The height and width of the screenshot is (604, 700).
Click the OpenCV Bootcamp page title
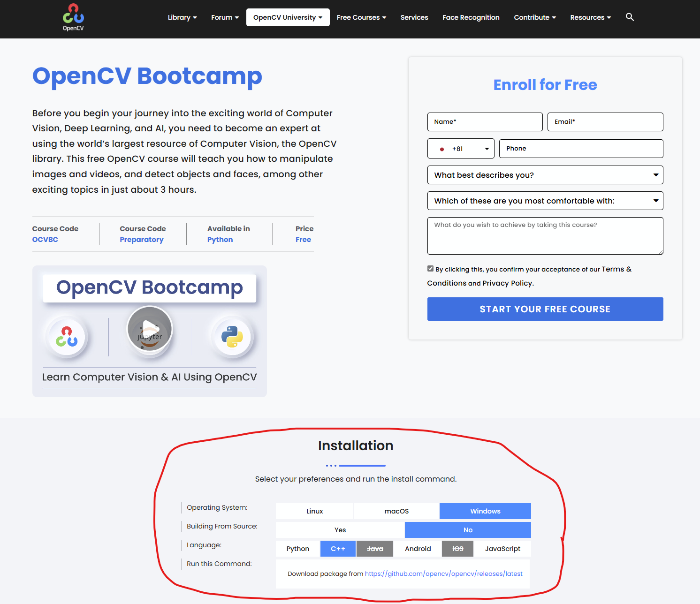pos(147,76)
